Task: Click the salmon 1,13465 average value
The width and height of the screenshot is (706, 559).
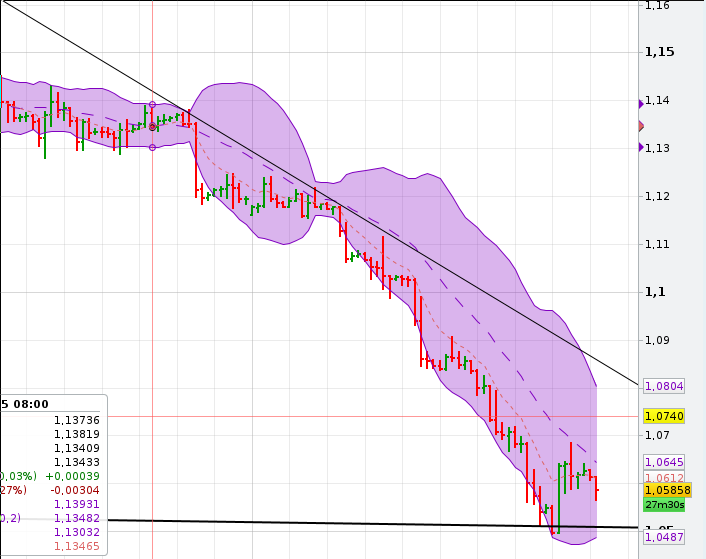Action: pyautogui.click(x=77, y=546)
